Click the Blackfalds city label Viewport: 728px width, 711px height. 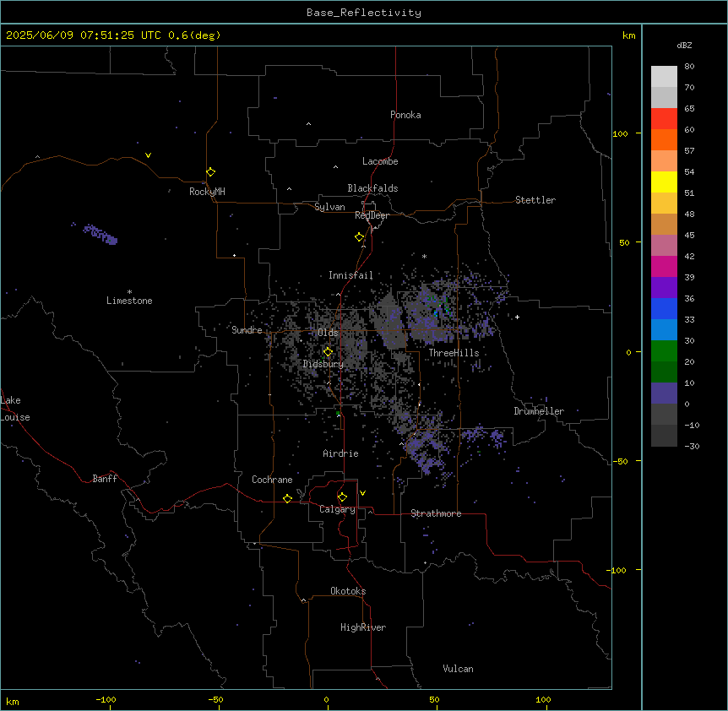point(372,188)
